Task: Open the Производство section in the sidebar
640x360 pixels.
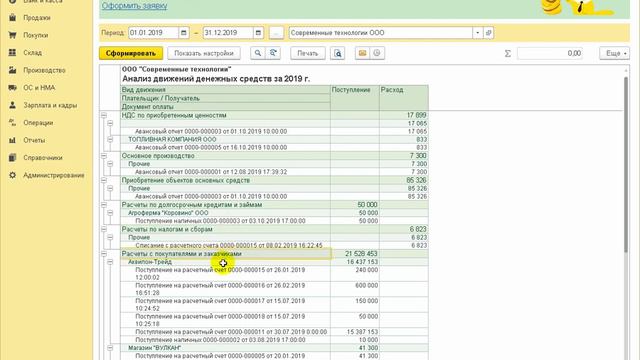Action: pos(44,70)
